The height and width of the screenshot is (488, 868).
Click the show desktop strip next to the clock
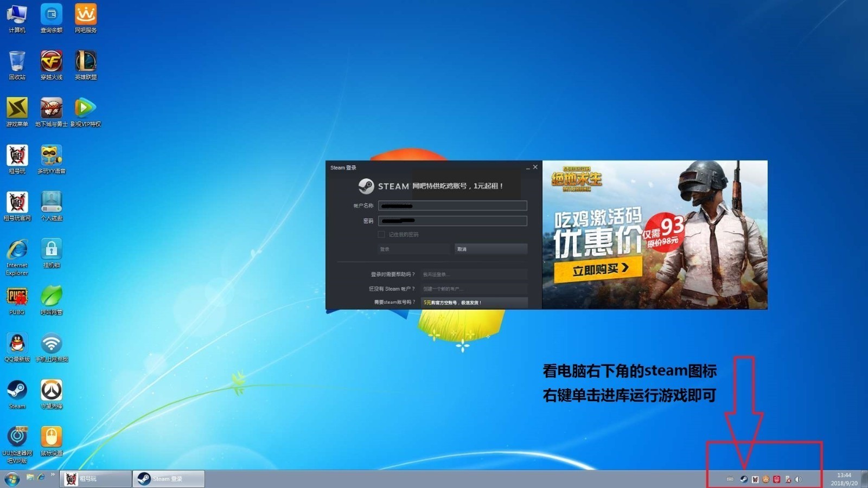[865, 479]
